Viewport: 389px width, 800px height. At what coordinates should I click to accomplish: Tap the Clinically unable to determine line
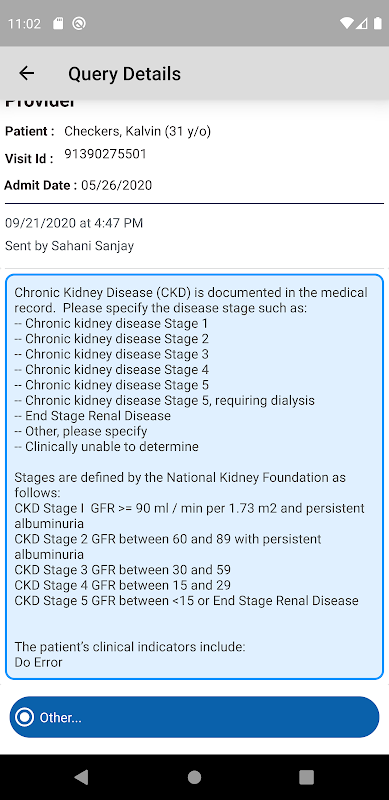106,446
